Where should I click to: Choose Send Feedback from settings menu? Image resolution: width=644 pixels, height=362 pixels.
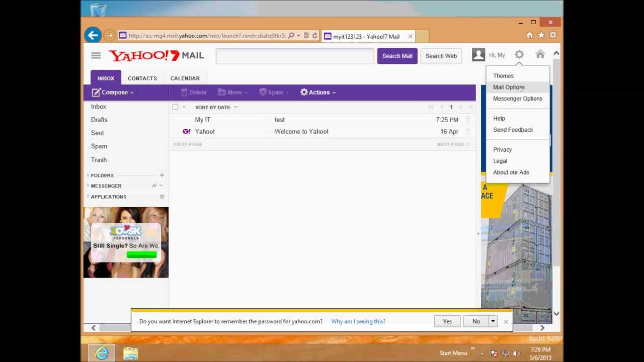pyautogui.click(x=513, y=130)
